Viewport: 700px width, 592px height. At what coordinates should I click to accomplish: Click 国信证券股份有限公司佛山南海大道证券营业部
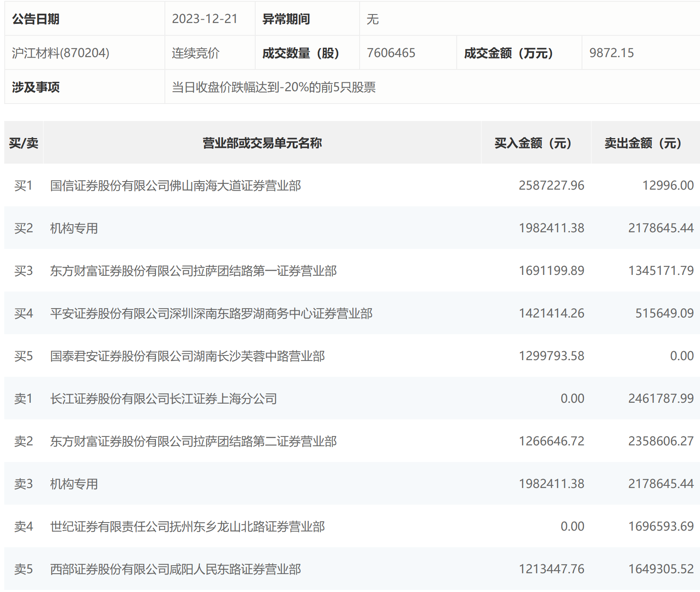176,185
